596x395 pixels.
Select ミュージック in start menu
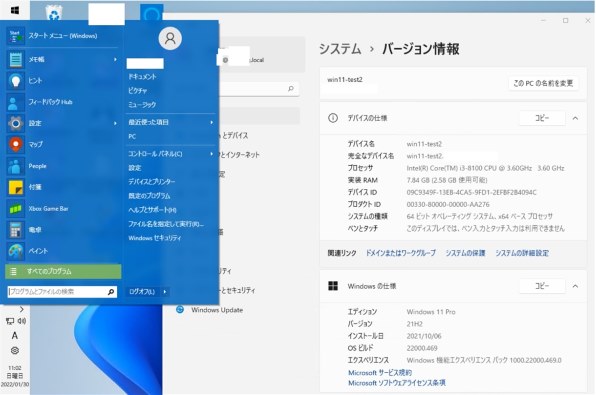click(142, 105)
